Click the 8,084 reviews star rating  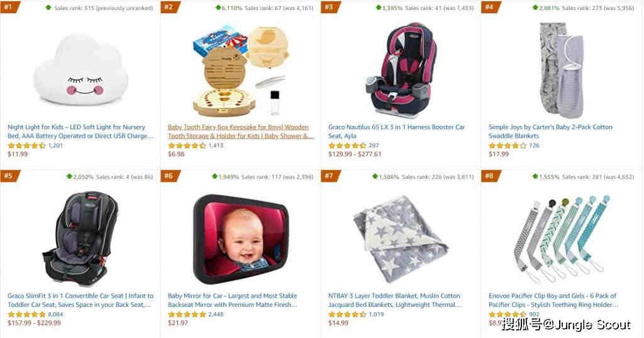click(x=26, y=314)
